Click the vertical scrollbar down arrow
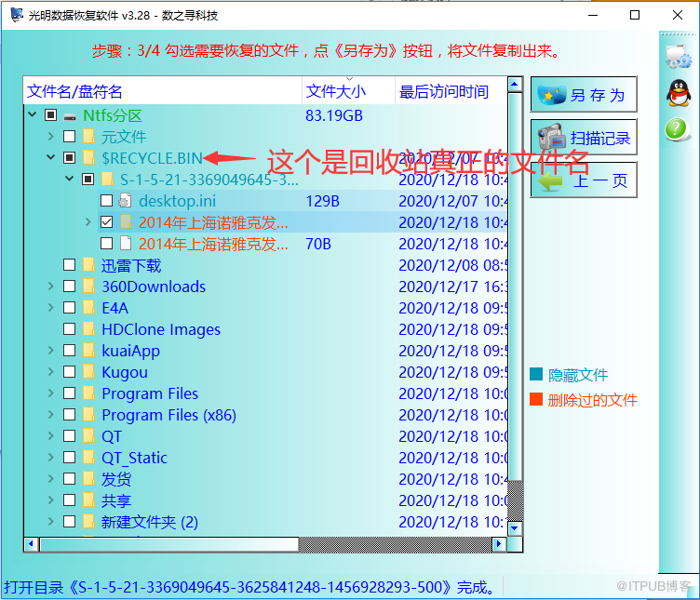700x600 pixels. (x=515, y=528)
